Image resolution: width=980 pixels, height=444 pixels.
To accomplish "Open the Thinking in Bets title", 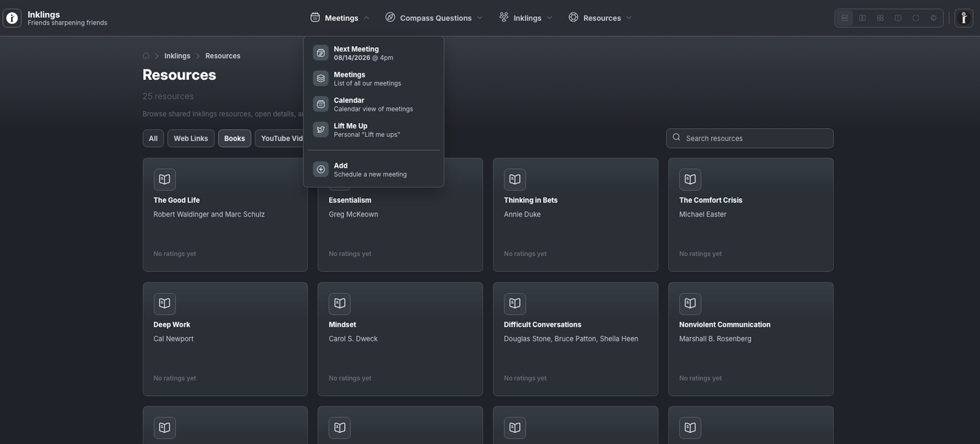I will coord(531,200).
